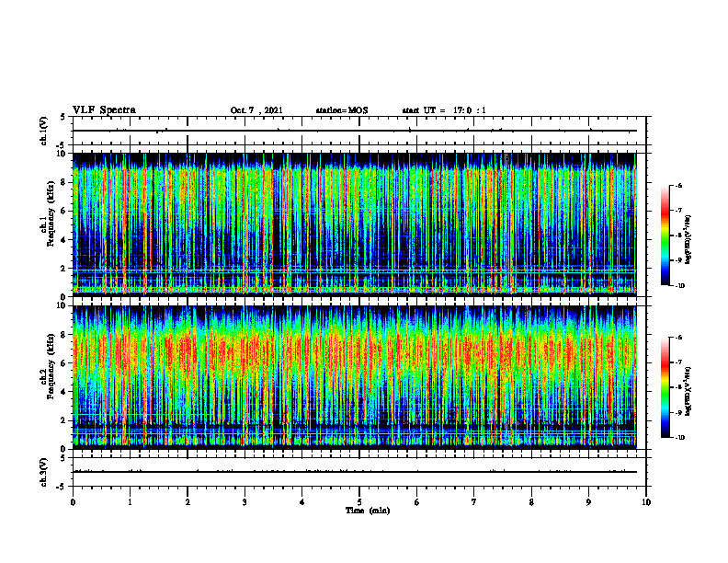Click the ch.3 voltage waveform trace

click(x=355, y=472)
